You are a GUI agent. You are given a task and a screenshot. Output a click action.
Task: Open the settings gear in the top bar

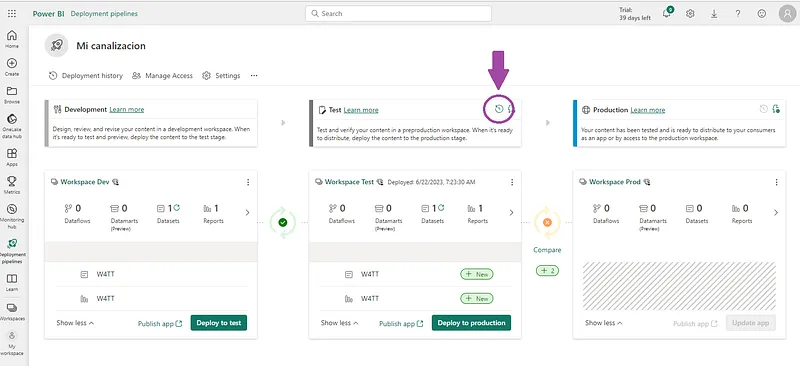[x=690, y=14]
